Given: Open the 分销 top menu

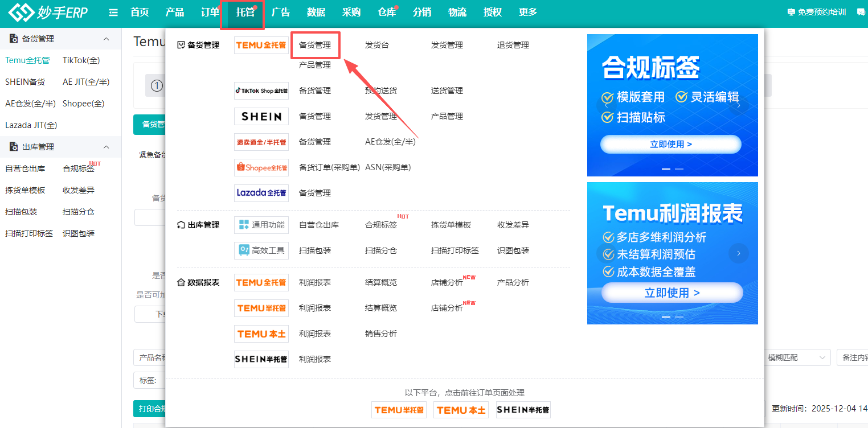Looking at the screenshot, I should pos(422,13).
